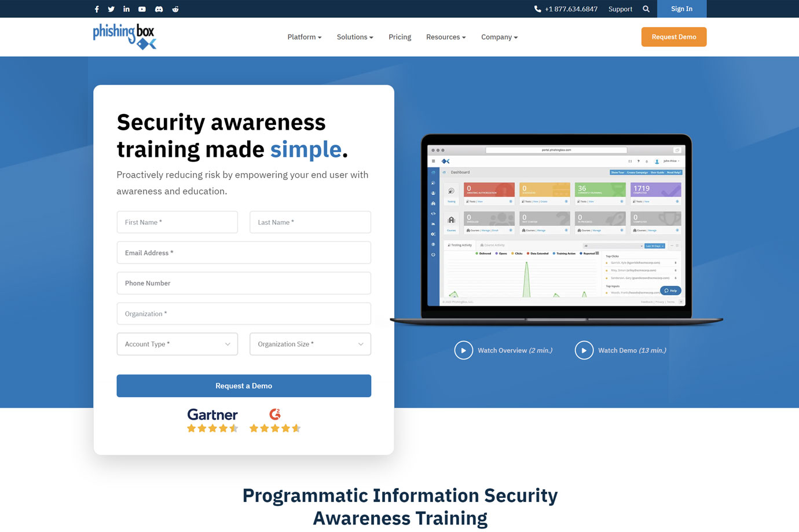Open the Organization Size dropdown
The image size is (799, 532).
310,344
